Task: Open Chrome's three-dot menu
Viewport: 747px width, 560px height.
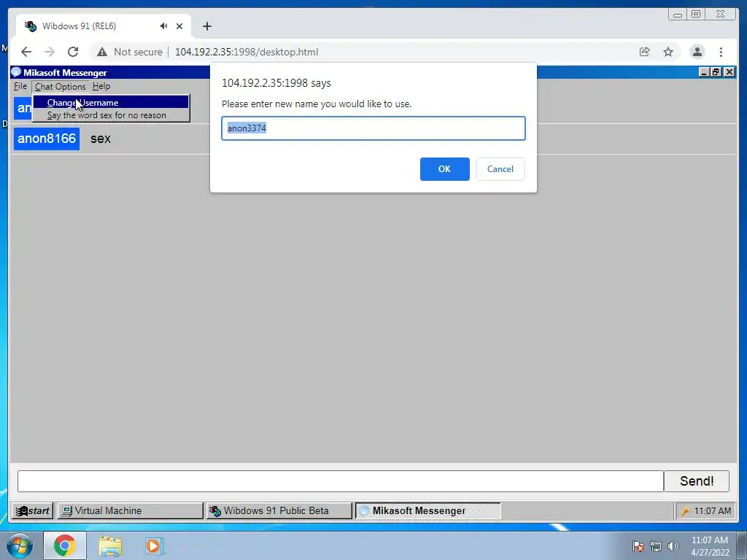Action: coord(721,52)
